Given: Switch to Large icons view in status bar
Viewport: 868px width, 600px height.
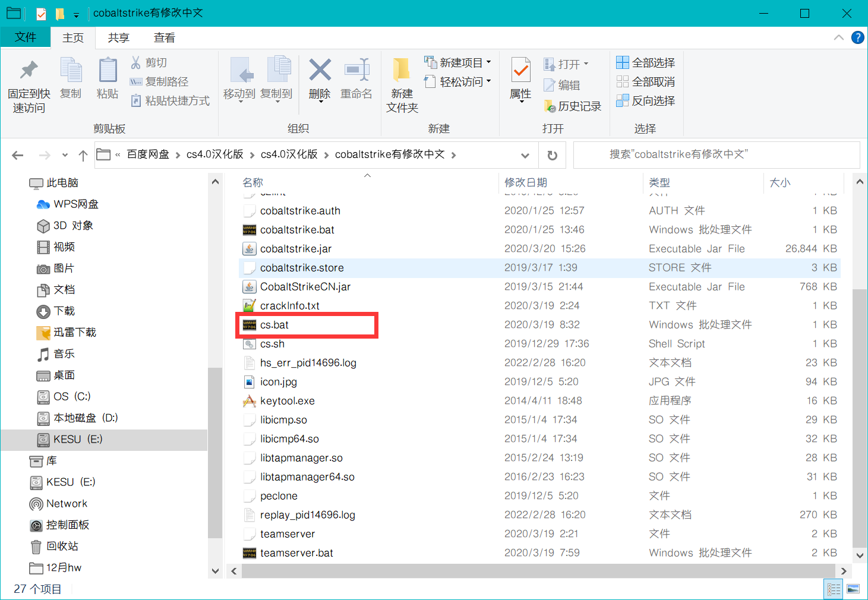Looking at the screenshot, I should coord(853,589).
